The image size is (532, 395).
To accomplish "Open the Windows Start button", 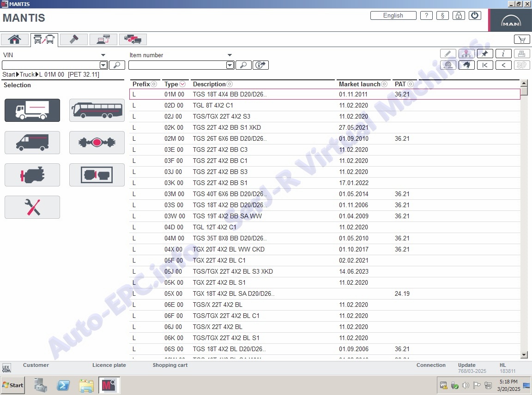I will click(x=13, y=385).
